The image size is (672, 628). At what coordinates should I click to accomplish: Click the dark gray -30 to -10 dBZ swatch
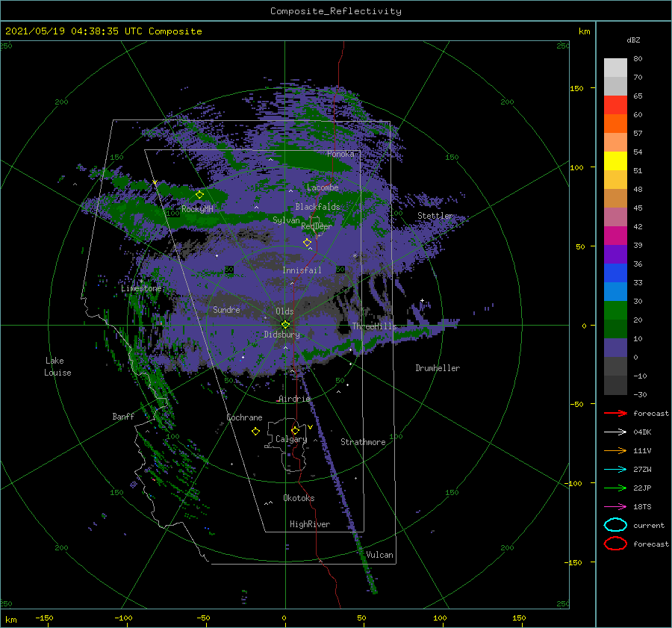615,385
